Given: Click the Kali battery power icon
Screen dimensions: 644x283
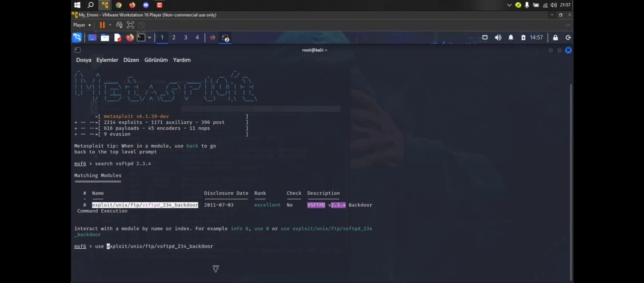Looking at the screenshot, I should 523,37.
